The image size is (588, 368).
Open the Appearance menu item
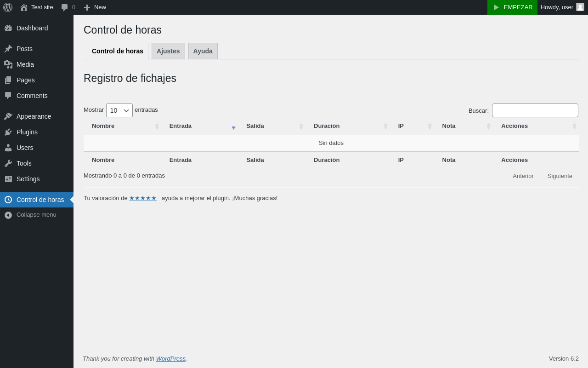click(x=37, y=116)
